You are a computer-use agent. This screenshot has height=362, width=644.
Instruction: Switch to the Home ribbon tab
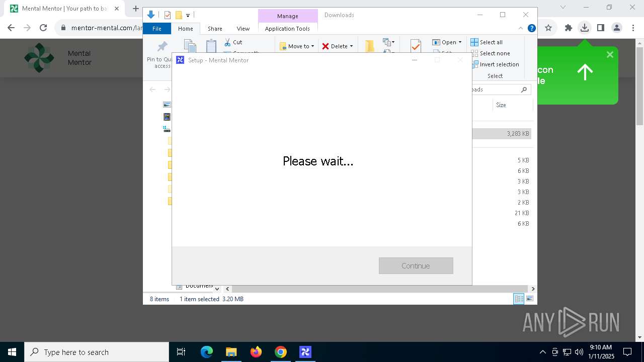pos(185,29)
